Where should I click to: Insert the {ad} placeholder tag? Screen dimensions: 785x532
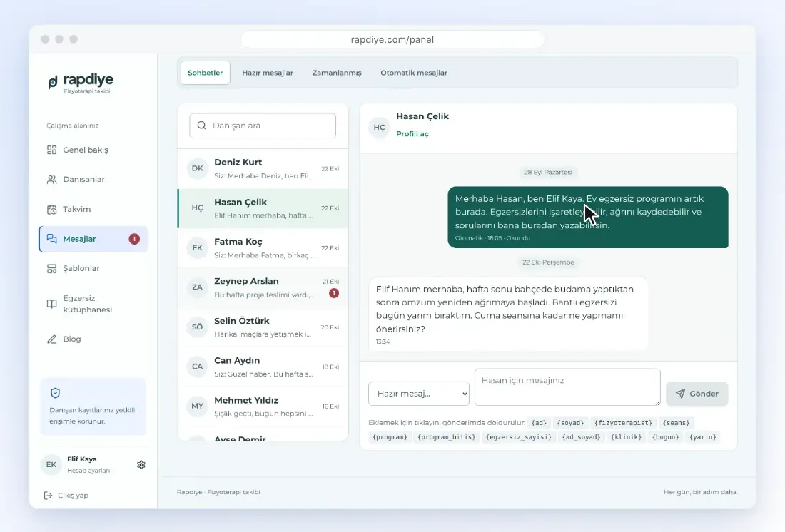click(x=540, y=423)
